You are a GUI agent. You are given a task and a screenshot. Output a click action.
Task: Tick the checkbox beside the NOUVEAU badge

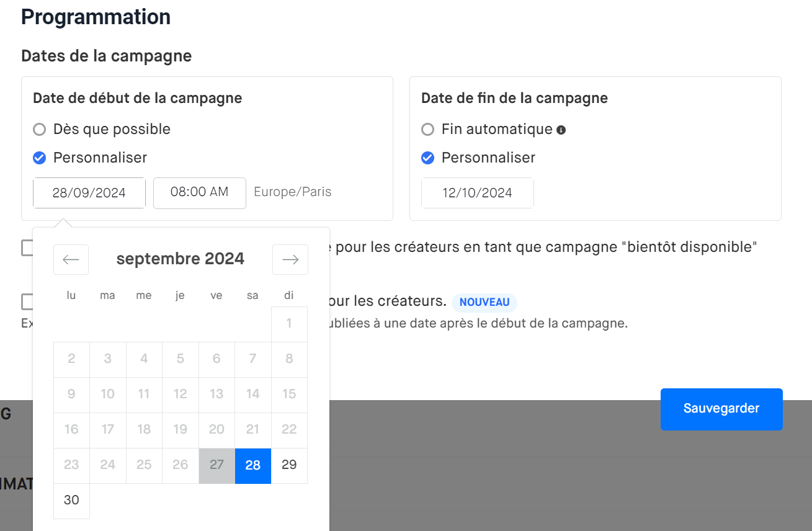tap(27, 302)
